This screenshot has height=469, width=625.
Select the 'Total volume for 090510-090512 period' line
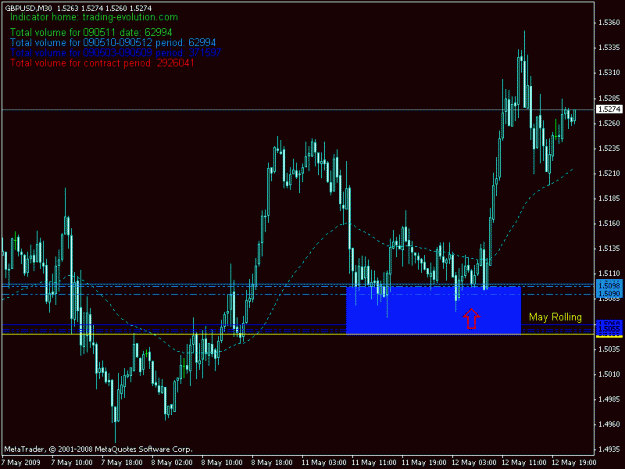pos(113,43)
